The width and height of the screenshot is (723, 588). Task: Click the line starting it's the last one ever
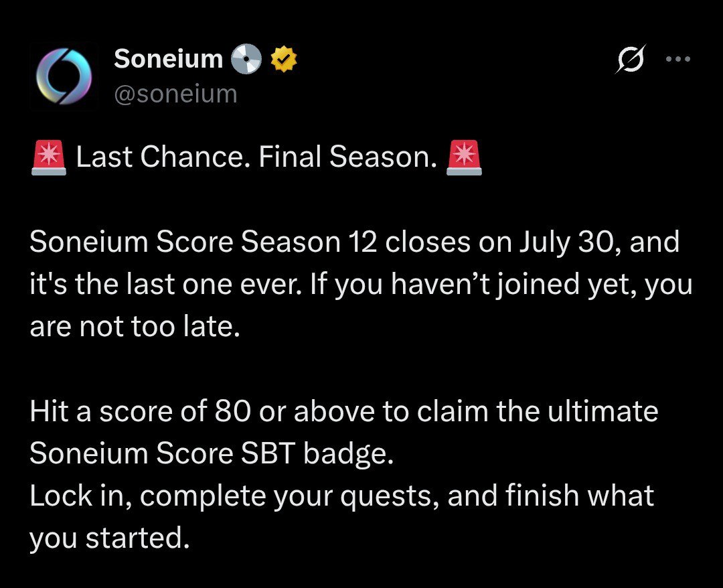pyautogui.click(x=361, y=284)
